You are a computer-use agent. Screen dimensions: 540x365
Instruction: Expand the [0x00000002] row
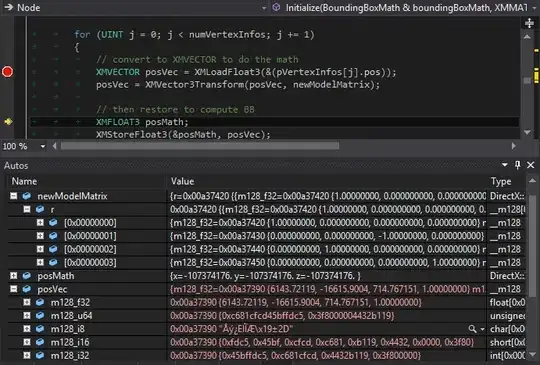click(40, 249)
